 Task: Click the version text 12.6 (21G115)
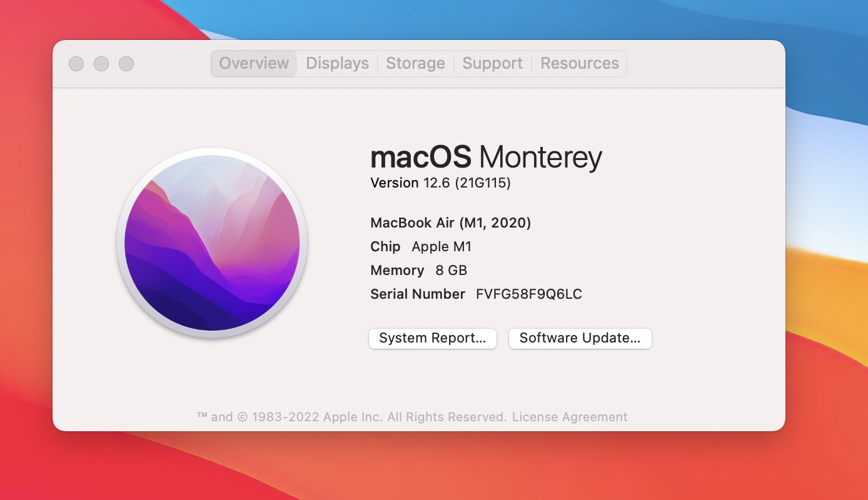click(x=467, y=183)
